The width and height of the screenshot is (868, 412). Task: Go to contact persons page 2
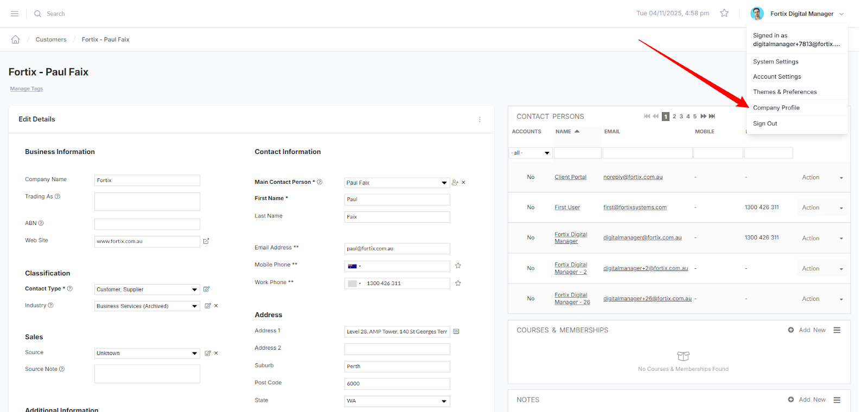tap(674, 117)
